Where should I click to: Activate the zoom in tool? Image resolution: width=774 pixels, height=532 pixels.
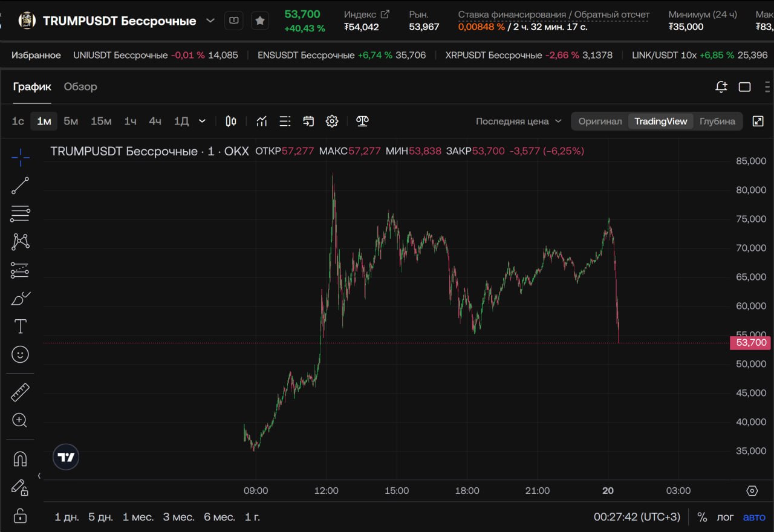pos(20,420)
